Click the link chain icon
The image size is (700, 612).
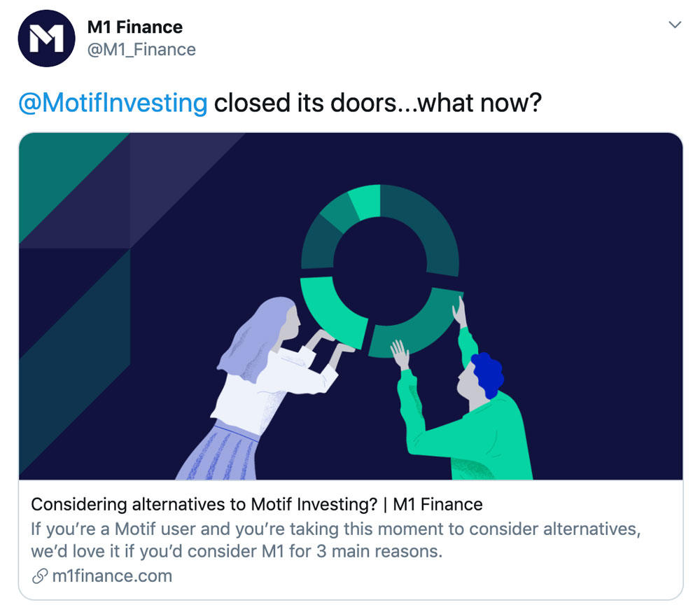pyautogui.click(x=40, y=576)
